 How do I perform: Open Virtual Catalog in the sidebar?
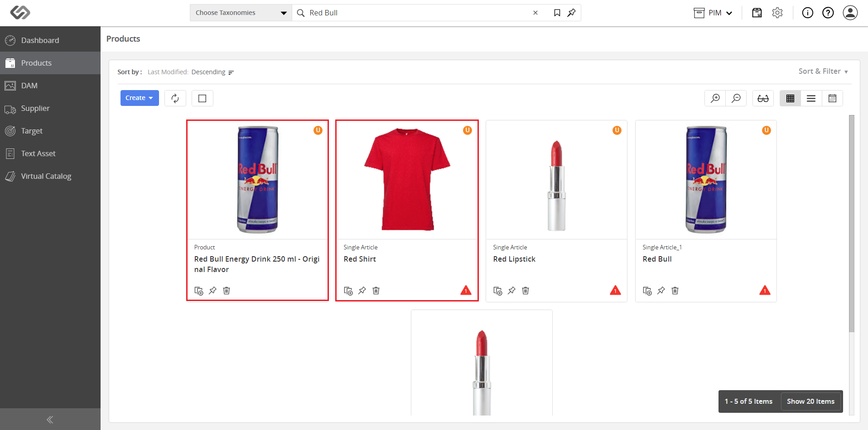50,176
